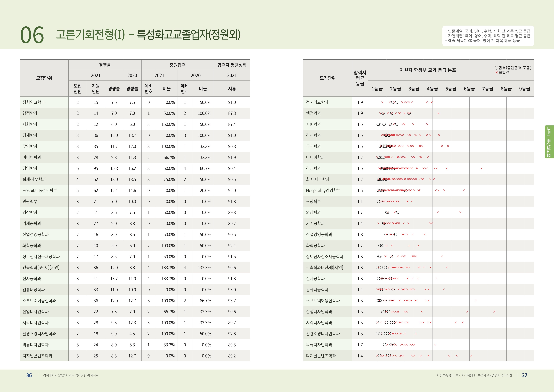Click page number 36 in footer
The width and height of the screenshot is (554, 392).
29,375
